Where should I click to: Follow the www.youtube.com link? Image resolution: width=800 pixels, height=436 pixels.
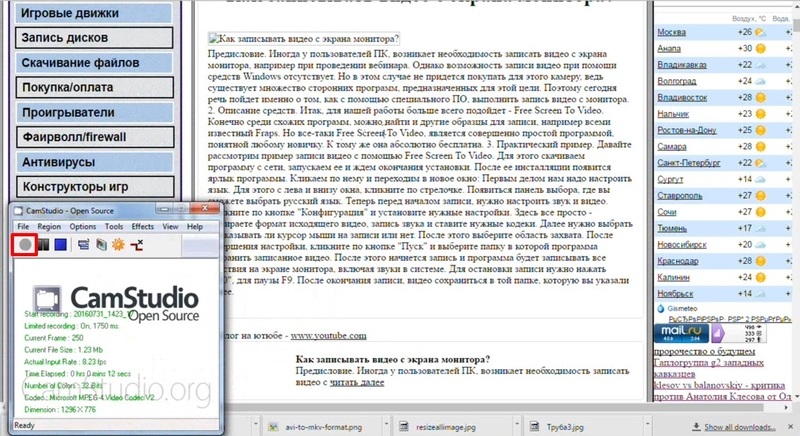click(x=328, y=336)
